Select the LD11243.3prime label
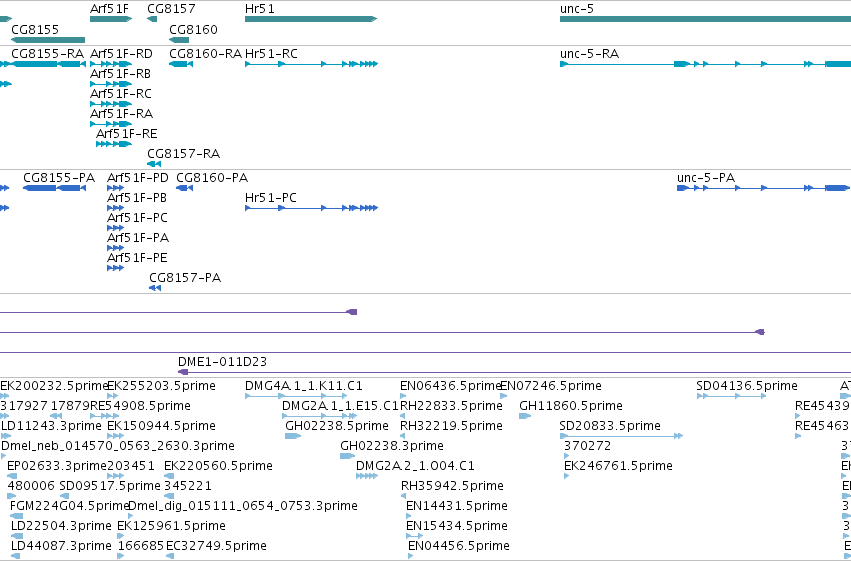Viewport: 851px width, 561px height. pos(52,426)
